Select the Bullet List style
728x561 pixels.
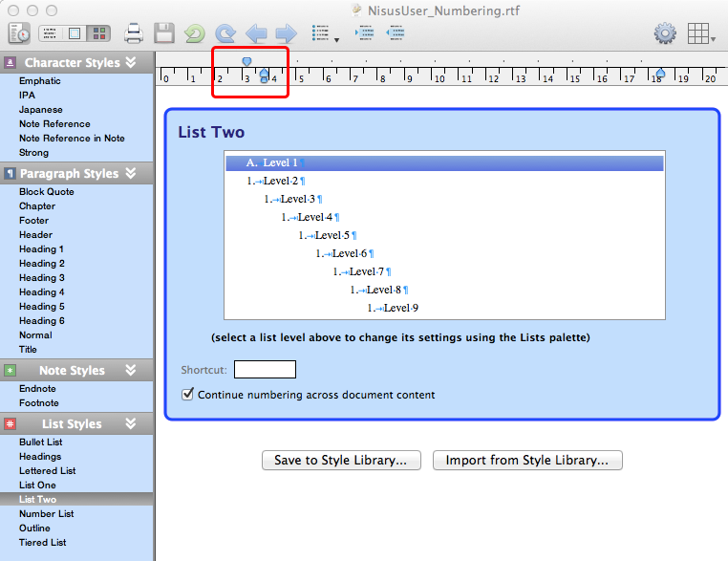click(x=41, y=442)
